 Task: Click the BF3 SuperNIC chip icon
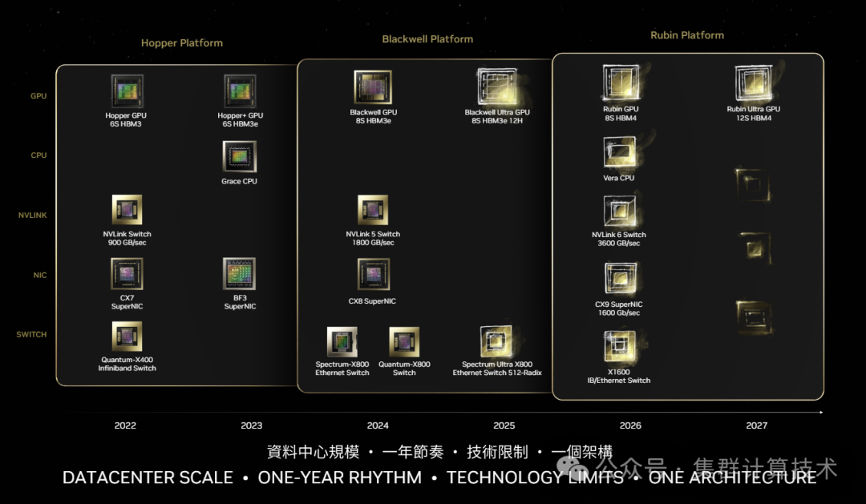(x=239, y=274)
